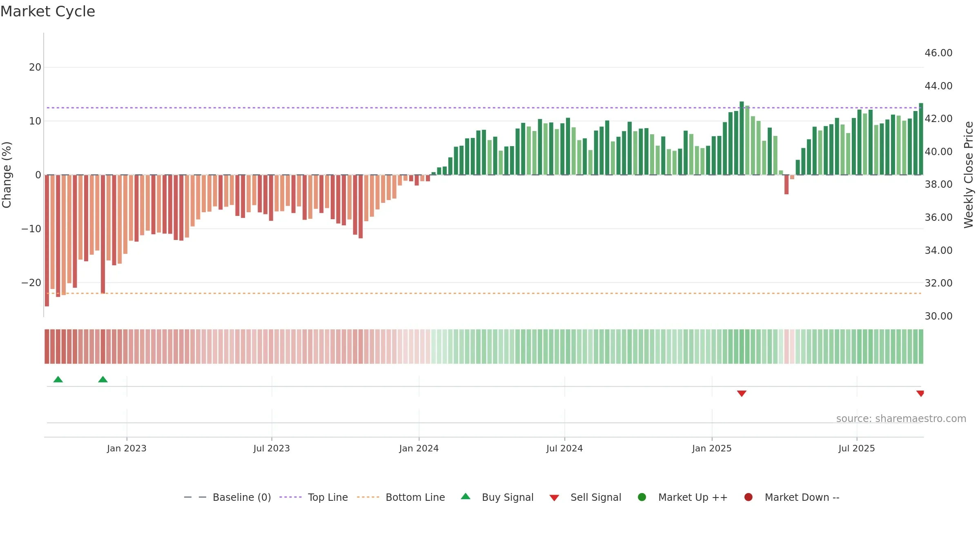
Task: Click the Jan 2025 axis label
Action: tap(712, 448)
